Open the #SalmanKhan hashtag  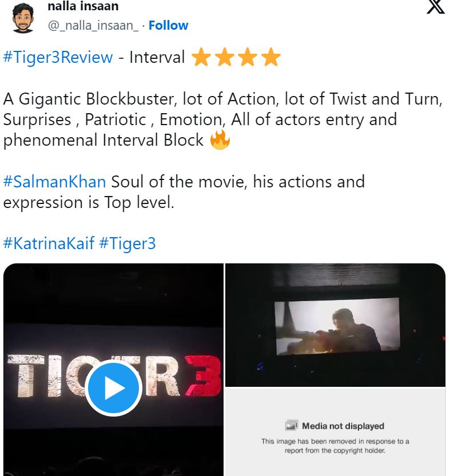click(54, 182)
